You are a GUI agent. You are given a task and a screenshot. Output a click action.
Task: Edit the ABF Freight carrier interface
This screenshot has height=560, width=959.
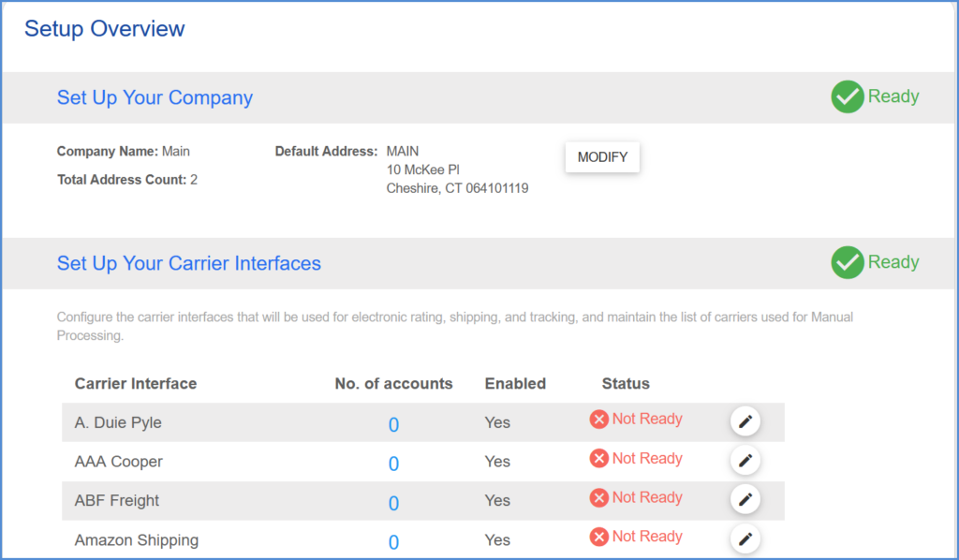coord(745,500)
